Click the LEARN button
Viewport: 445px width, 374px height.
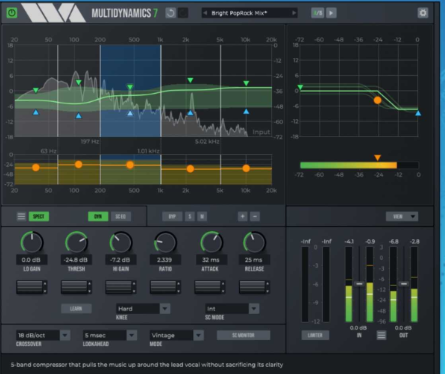point(76,309)
